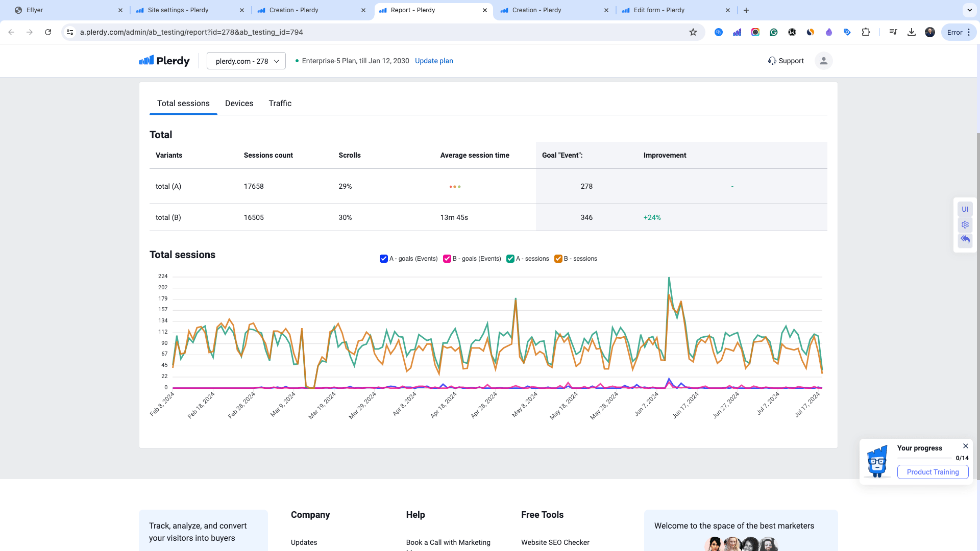Click the bookmark/star icon in address bar
The height and width of the screenshot is (551, 980).
coord(693,32)
